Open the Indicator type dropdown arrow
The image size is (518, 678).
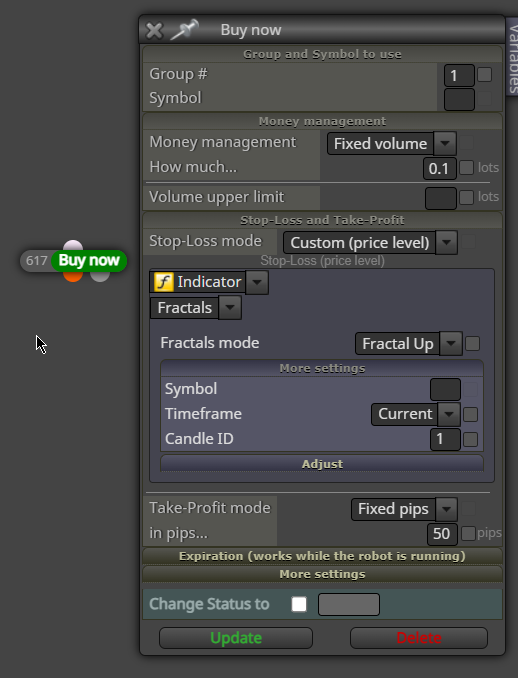[x=257, y=282]
